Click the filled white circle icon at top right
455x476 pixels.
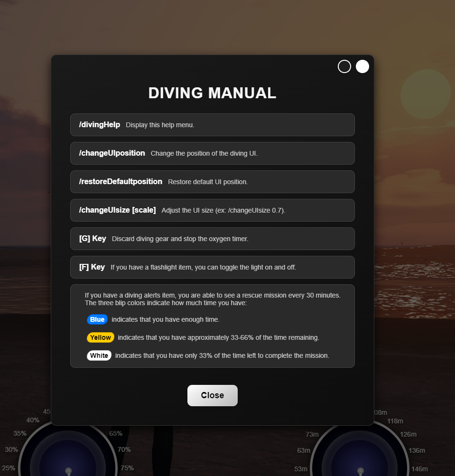[x=362, y=66]
